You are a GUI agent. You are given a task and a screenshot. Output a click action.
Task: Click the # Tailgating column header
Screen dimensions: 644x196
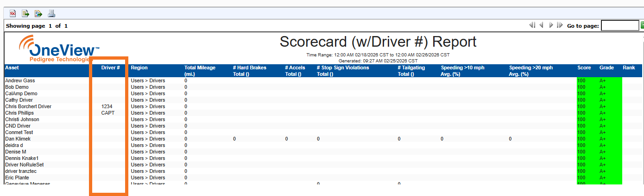click(x=411, y=71)
